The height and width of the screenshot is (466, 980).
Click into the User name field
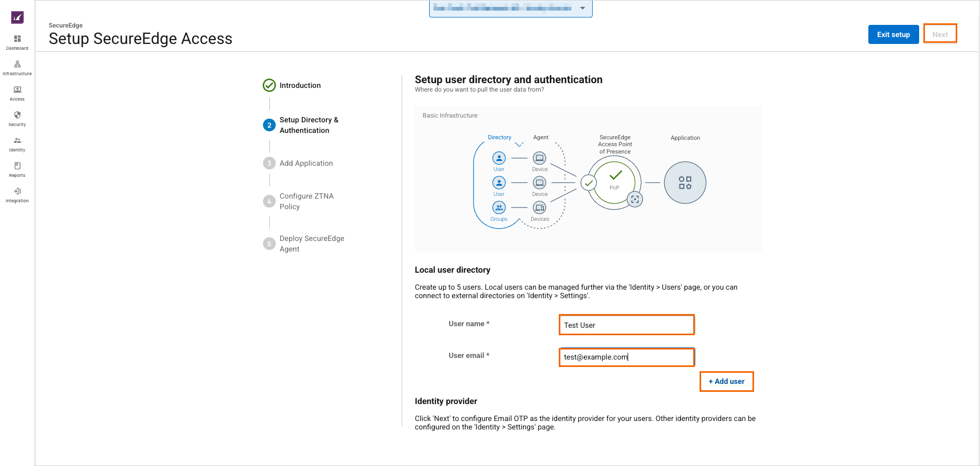pos(627,325)
